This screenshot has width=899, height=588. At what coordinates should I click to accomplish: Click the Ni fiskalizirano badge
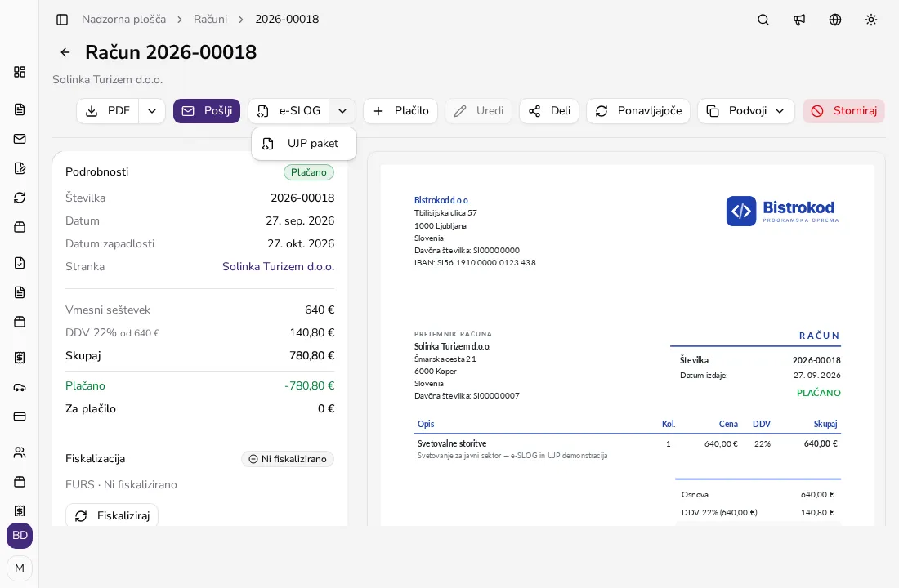click(x=288, y=459)
